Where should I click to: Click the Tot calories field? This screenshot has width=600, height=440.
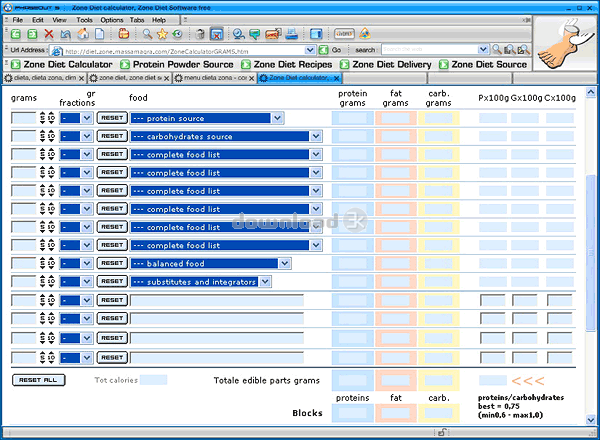point(153,380)
